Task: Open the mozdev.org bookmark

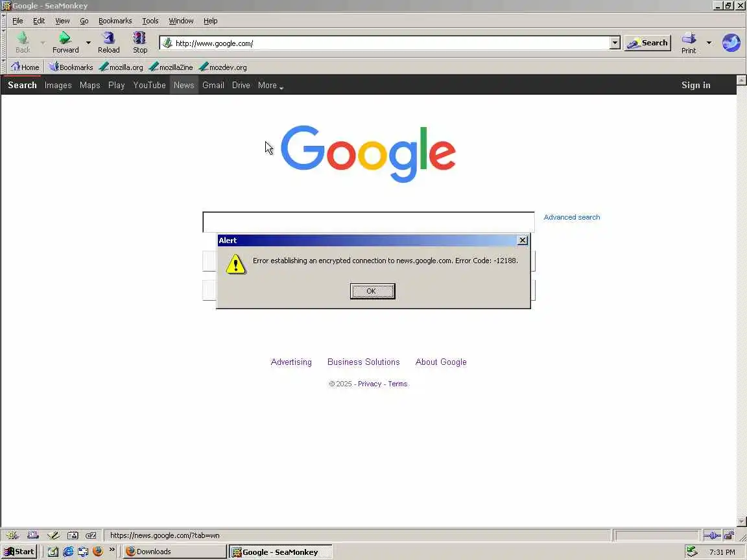Action: pyautogui.click(x=223, y=67)
